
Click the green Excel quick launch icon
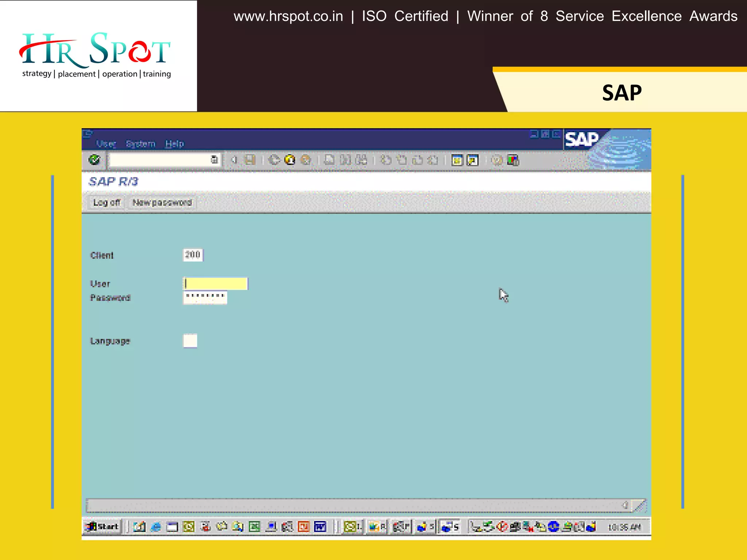click(254, 527)
